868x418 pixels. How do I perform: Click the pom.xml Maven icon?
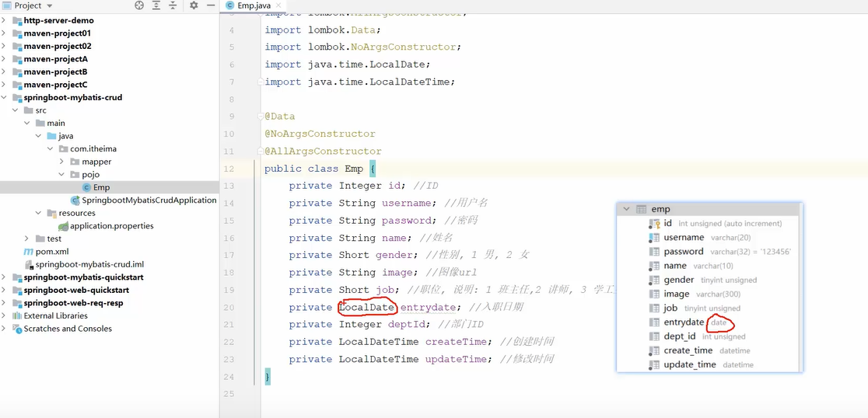coord(28,252)
